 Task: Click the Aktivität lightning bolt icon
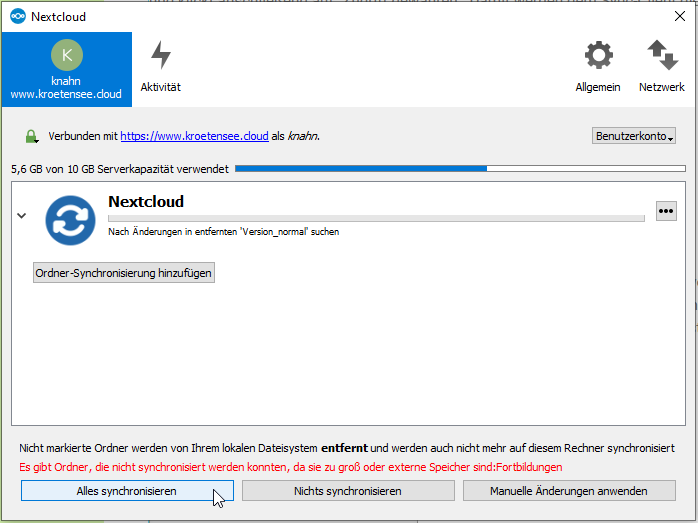(x=161, y=55)
